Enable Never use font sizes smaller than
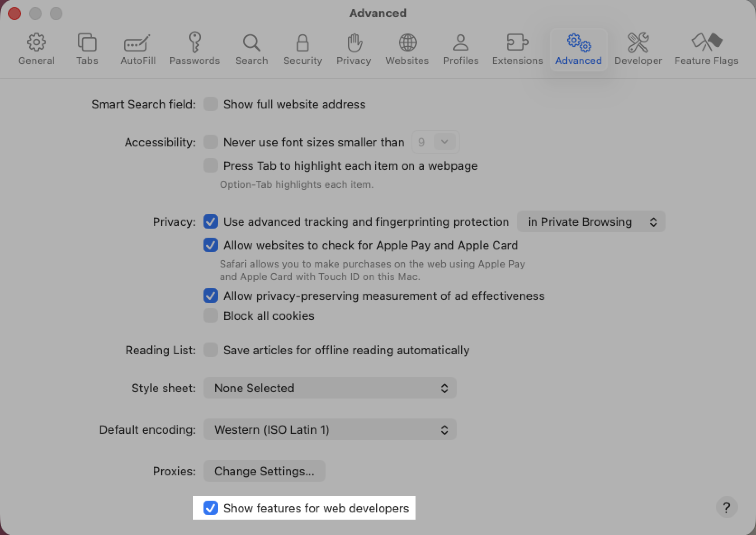The image size is (756, 535). (x=211, y=142)
